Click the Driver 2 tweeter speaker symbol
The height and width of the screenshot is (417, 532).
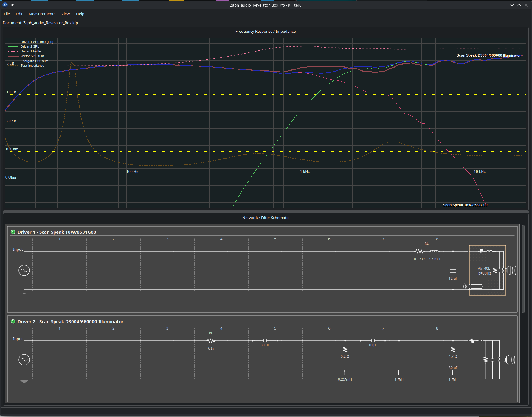(509, 360)
